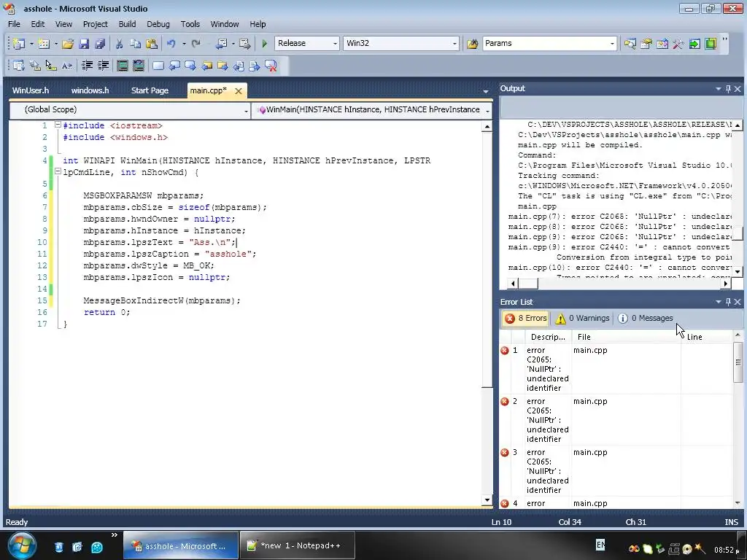
Task: Click the Increase Line Indent icon
Action: point(103,66)
